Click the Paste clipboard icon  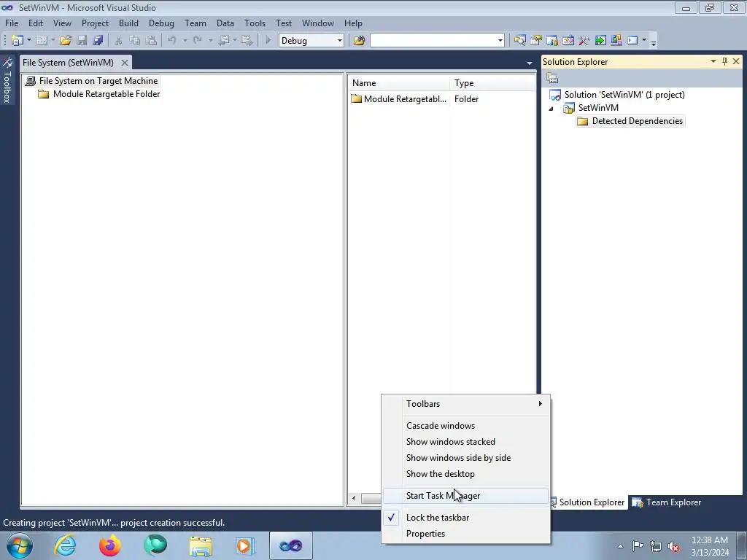151,41
